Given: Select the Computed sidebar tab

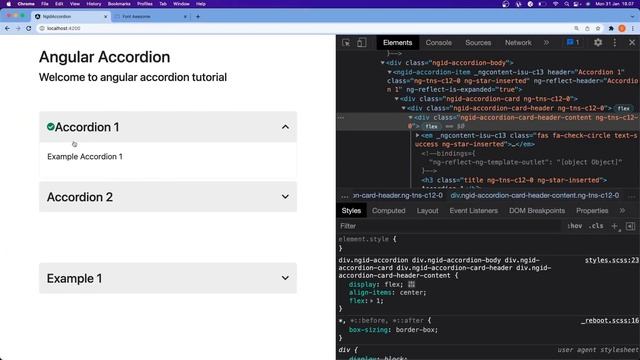Looking at the screenshot, I should tap(389, 211).
